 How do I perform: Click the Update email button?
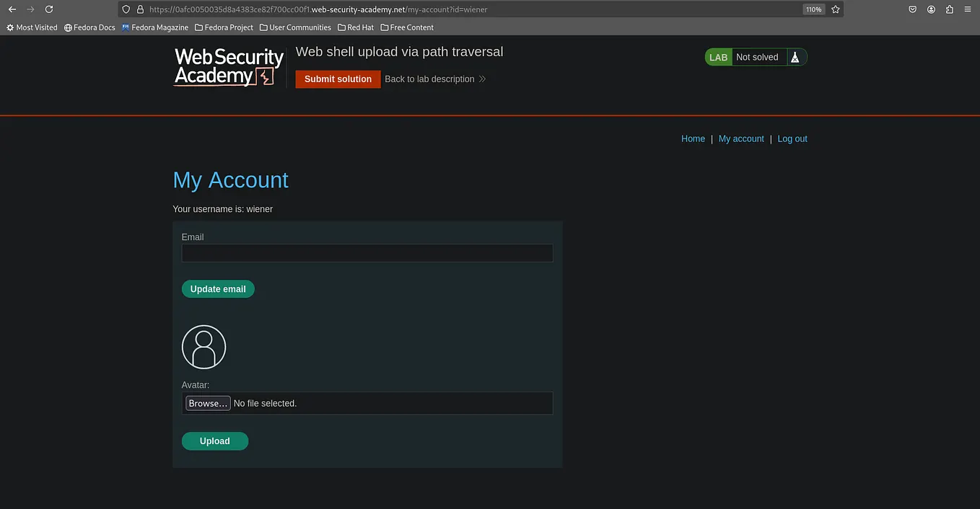[x=218, y=288]
